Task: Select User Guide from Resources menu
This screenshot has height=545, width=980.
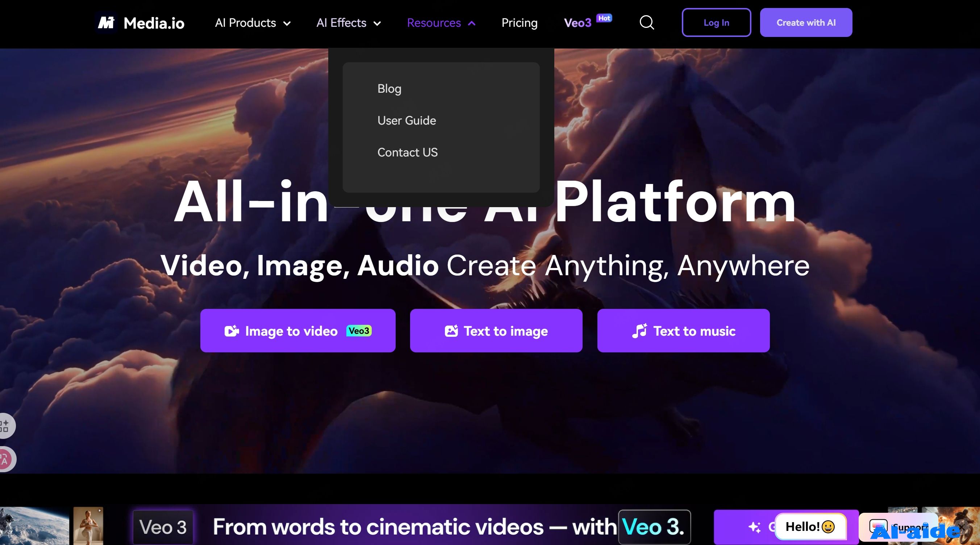Action: [x=407, y=121]
